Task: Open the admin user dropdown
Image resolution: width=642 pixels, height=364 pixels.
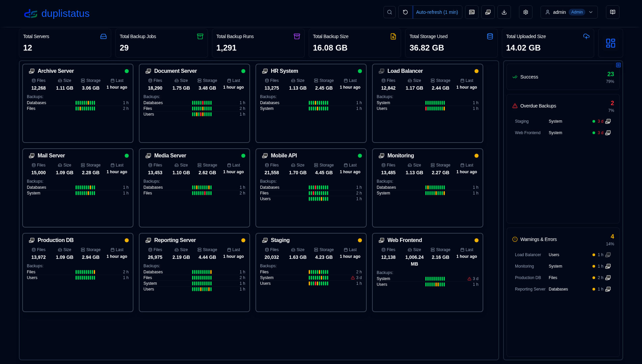Action: tap(569, 12)
